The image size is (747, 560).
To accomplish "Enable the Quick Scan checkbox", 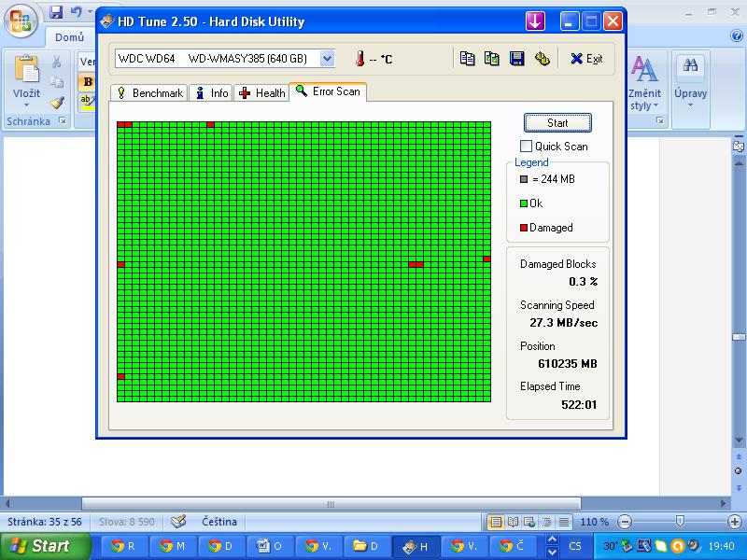I will pos(526,147).
